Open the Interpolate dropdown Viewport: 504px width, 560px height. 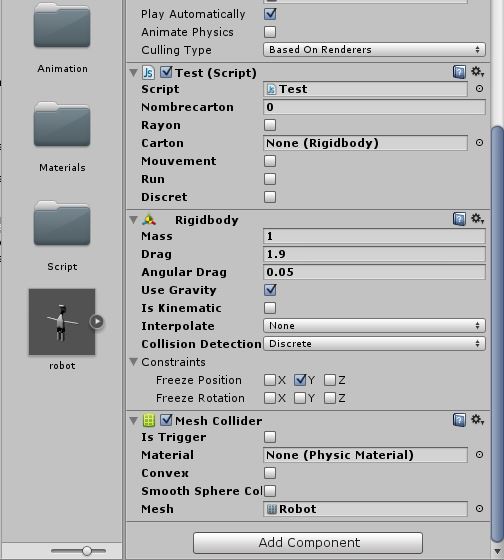374,326
